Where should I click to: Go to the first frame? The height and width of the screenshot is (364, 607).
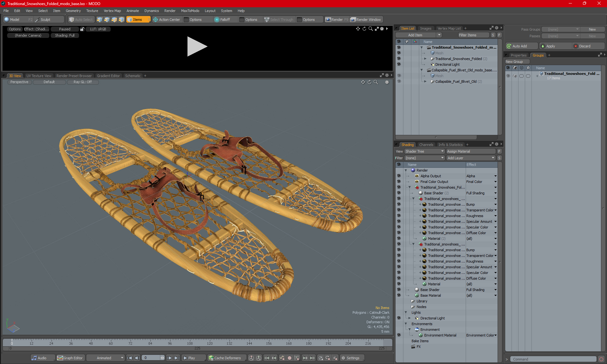[x=129, y=358]
